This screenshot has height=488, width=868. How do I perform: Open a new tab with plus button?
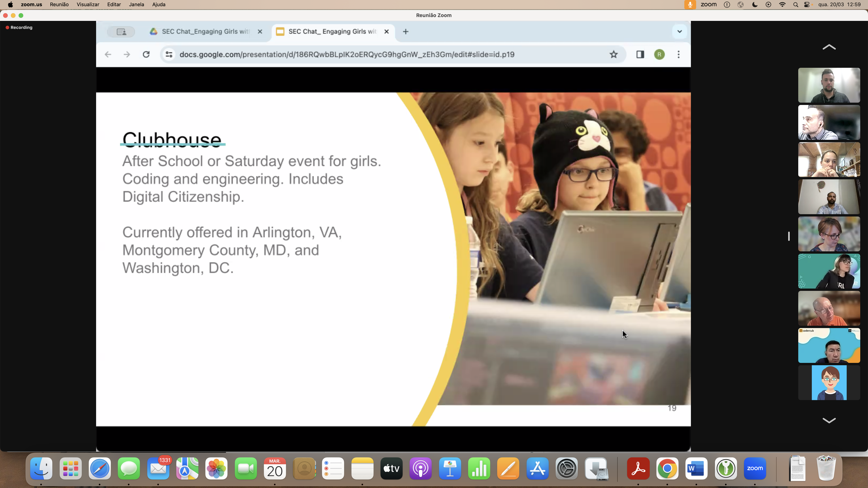click(406, 32)
